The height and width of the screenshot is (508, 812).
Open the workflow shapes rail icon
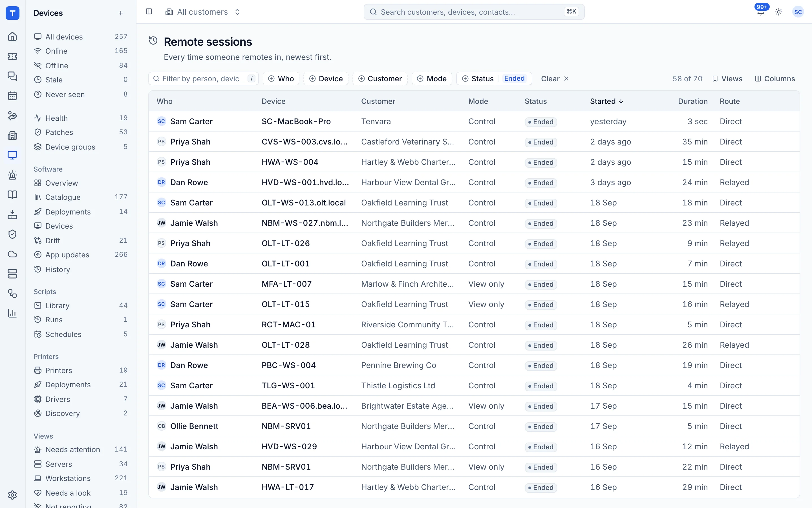[12, 294]
